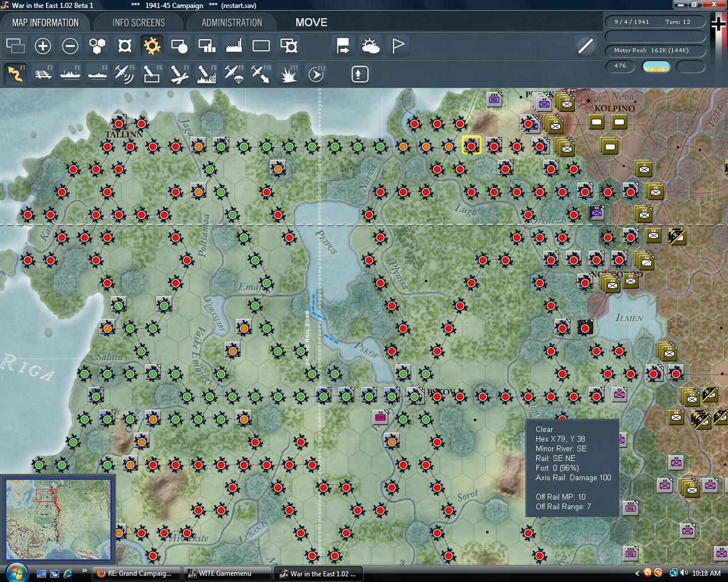Toggle the highlighted rail damage gear icon

pos(152,45)
